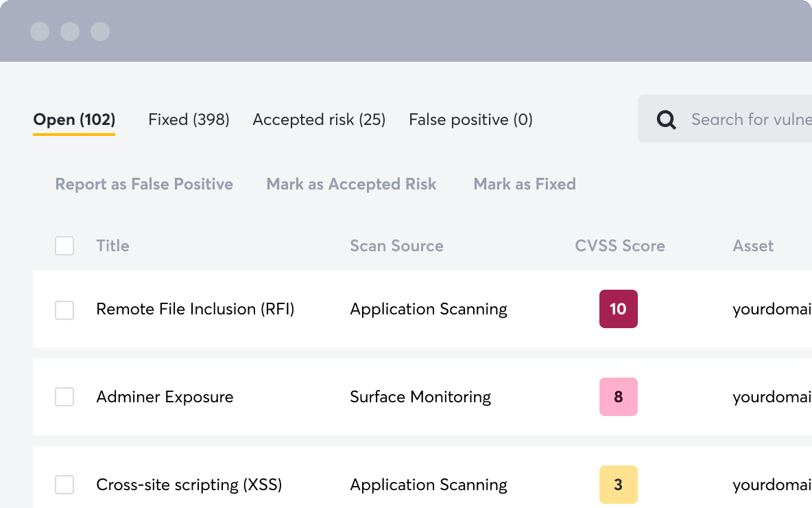Check the Remote File Inclusion row checkbox
This screenshot has height=508, width=812.
point(64,309)
